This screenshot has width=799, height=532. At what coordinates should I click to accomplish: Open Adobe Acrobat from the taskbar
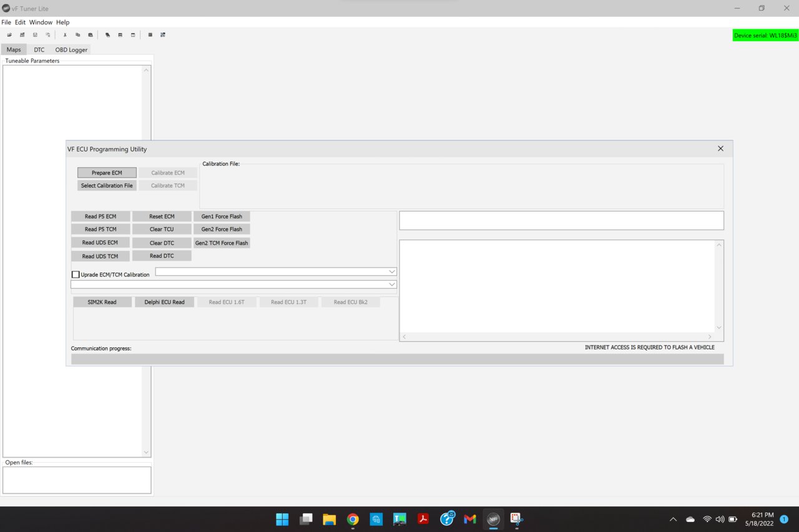click(423, 519)
